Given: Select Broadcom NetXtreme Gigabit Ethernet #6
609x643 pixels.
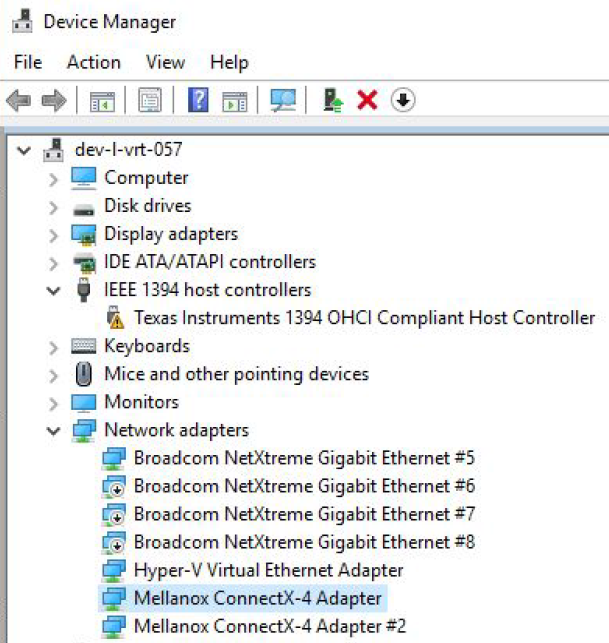Looking at the screenshot, I should click(304, 486).
